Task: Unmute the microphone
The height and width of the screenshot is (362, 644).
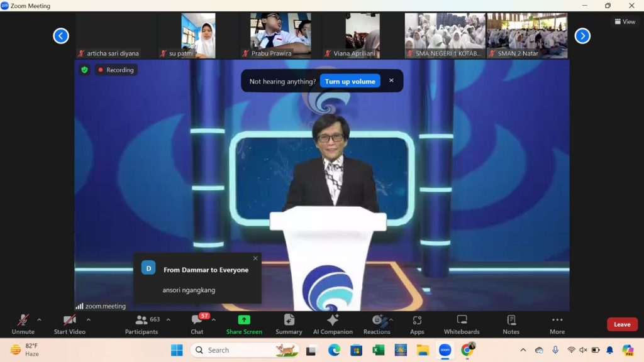Action: click(23, 320)
